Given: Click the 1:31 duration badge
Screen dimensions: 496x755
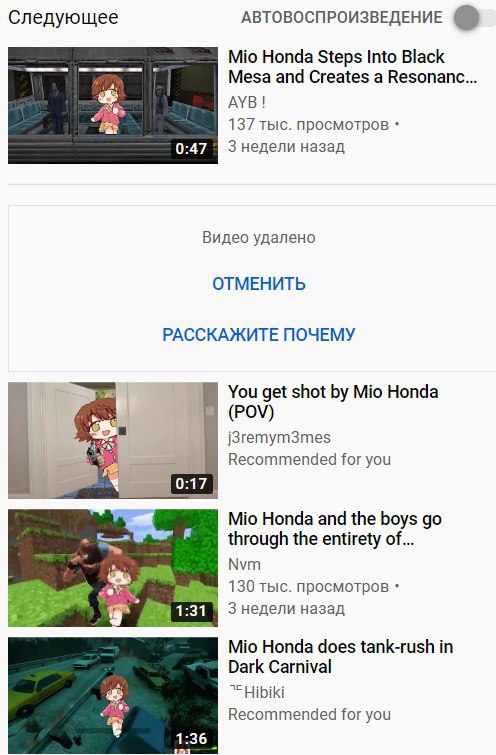Looking at the screenshot, I should click(x=191, y=611).
